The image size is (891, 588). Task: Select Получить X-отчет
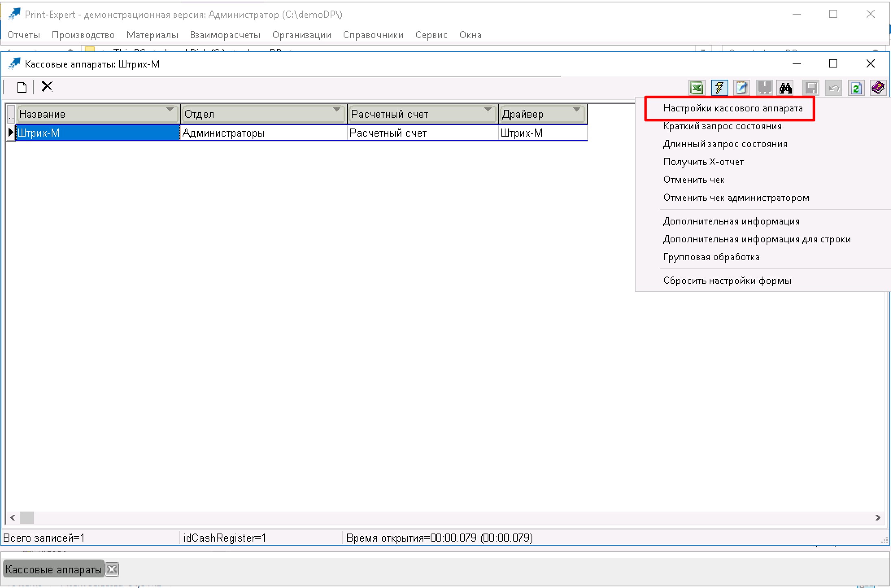(x=704, y=162)
